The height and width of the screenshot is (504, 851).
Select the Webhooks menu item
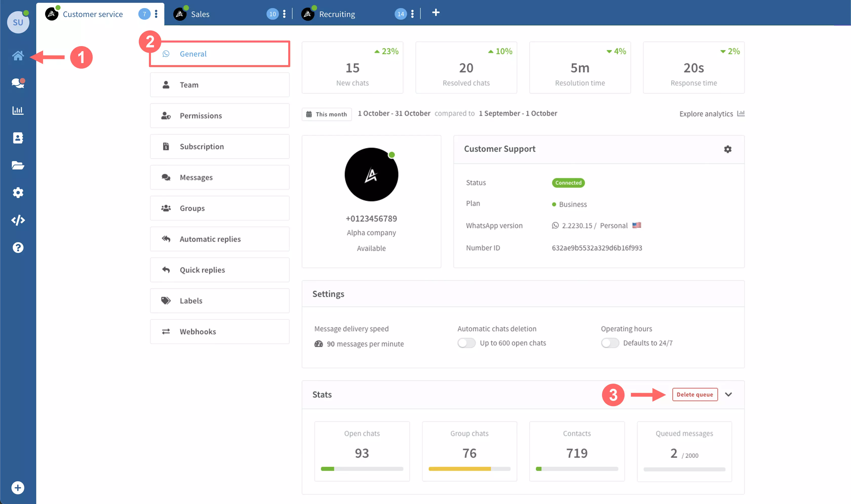coord(220,332)
